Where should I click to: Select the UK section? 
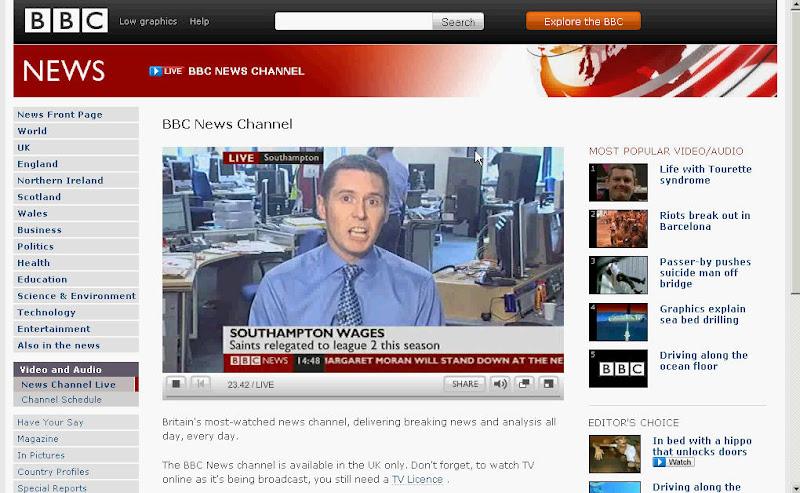tap(76, 147)
